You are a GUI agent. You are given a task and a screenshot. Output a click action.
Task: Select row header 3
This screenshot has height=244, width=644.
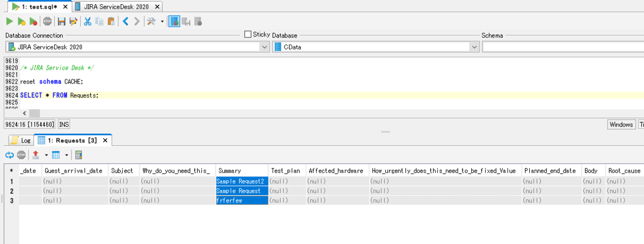[x=11, y=199]
